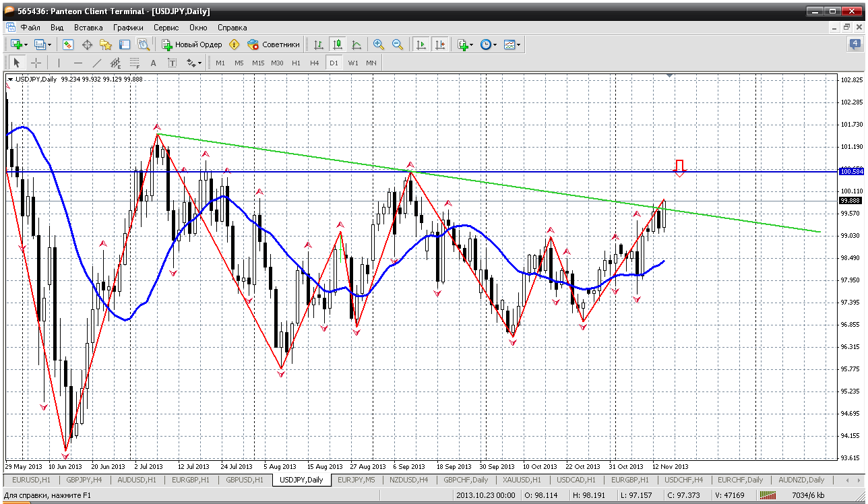Select the Text label tool
The height and width of the screenshot is (504, 868).
(x=153, y=63)
